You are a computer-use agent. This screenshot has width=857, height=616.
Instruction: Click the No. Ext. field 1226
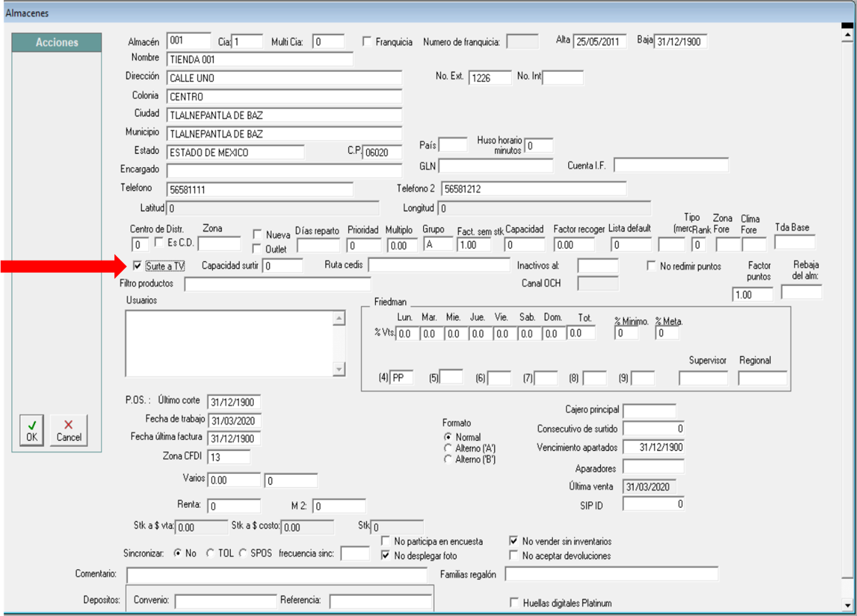point(490,78)
